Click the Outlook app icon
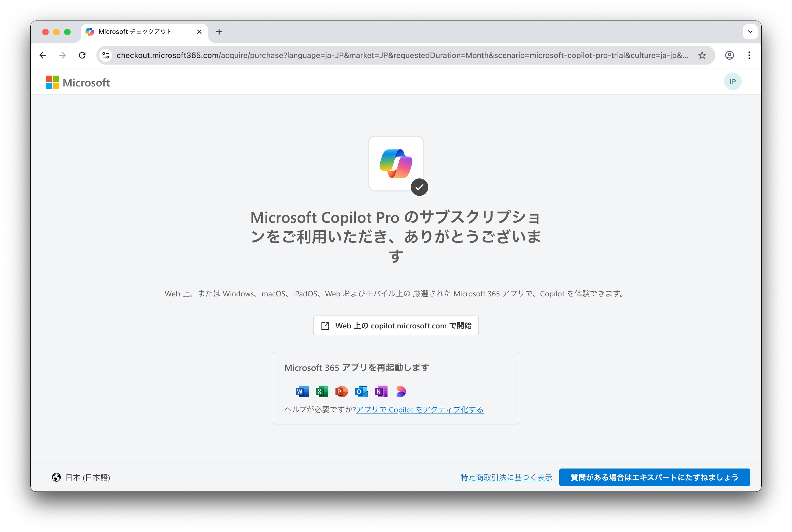792x532 pixels. click(361, 392)
